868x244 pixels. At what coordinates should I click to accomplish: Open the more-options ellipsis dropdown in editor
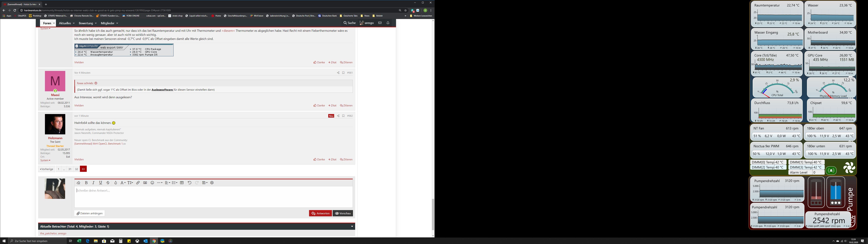point(160,183)
